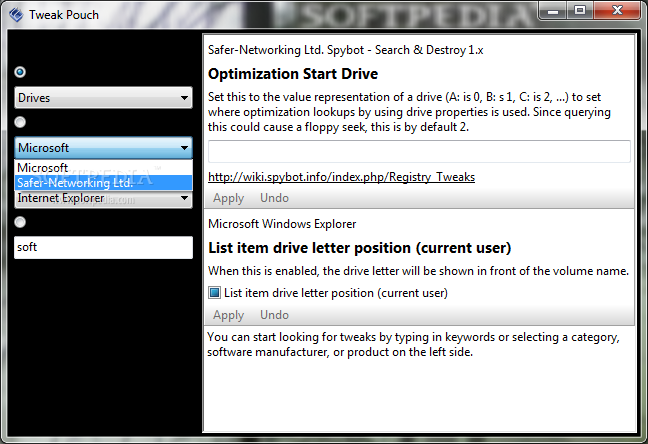Screen dimensions: 648x444
Task: Open the wiki.spybot.info Registry Tweaks link
Action: (x=341, y=177)
